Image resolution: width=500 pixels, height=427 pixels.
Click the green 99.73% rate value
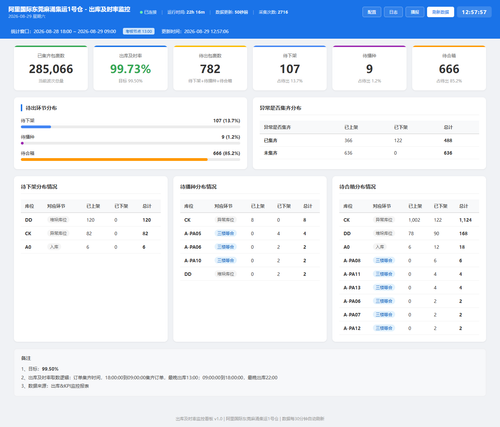[130, 69]
